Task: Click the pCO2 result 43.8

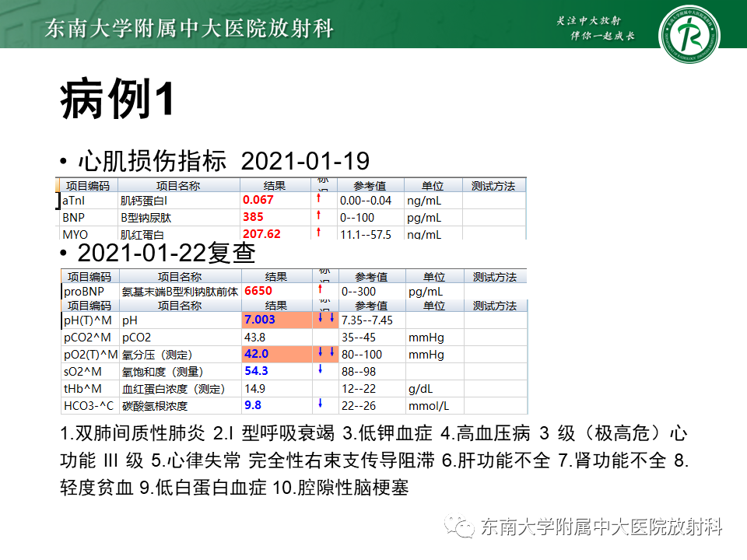Action: pyautogui.click(x=255, y=338)
